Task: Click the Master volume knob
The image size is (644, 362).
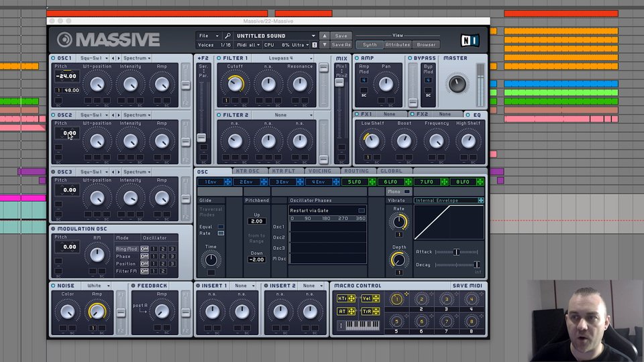Action: pos(457,84)
